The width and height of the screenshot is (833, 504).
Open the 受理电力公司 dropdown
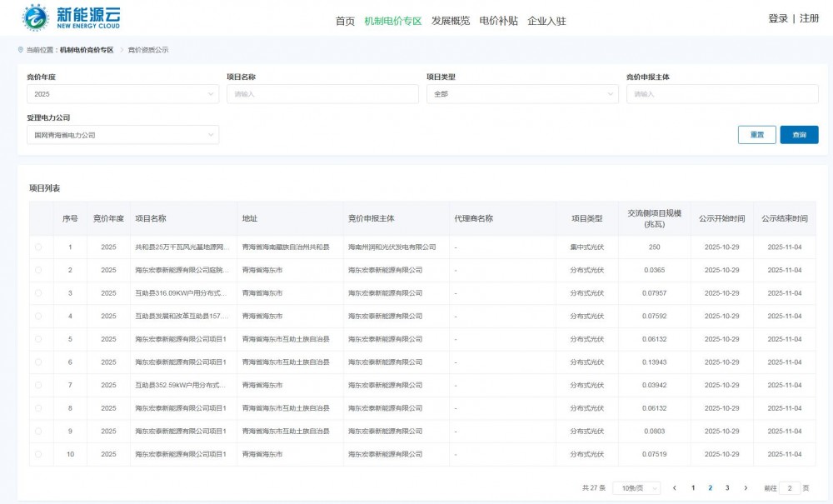(x=122, y=135)
